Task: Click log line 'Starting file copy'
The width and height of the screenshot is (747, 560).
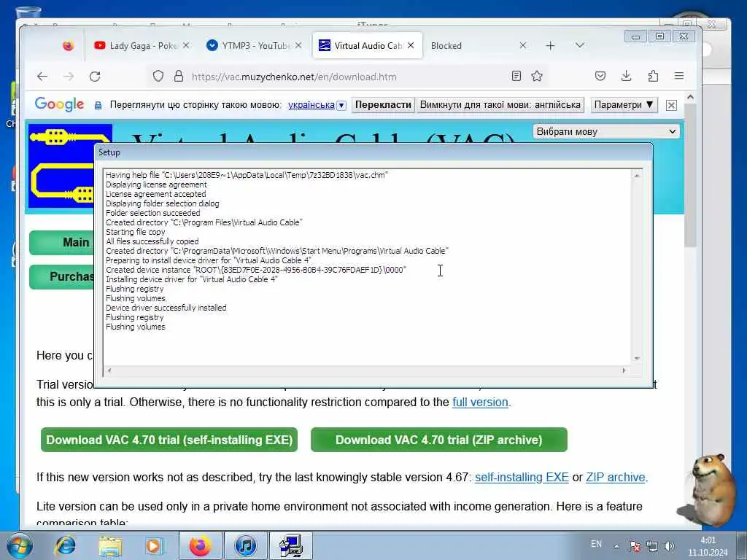Action: (x=135, y=232)
